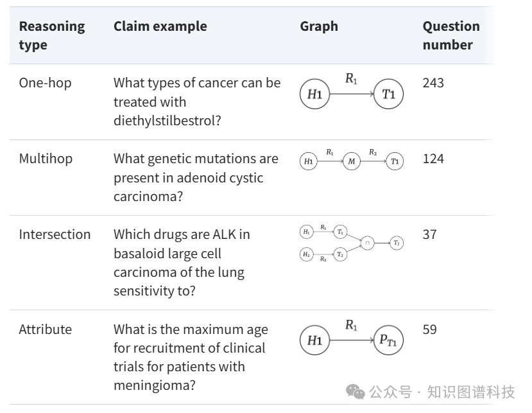The width and height of the screenshot is (532, 413).
Task: Click the "Question number" column header
Action: click(450, 35)
